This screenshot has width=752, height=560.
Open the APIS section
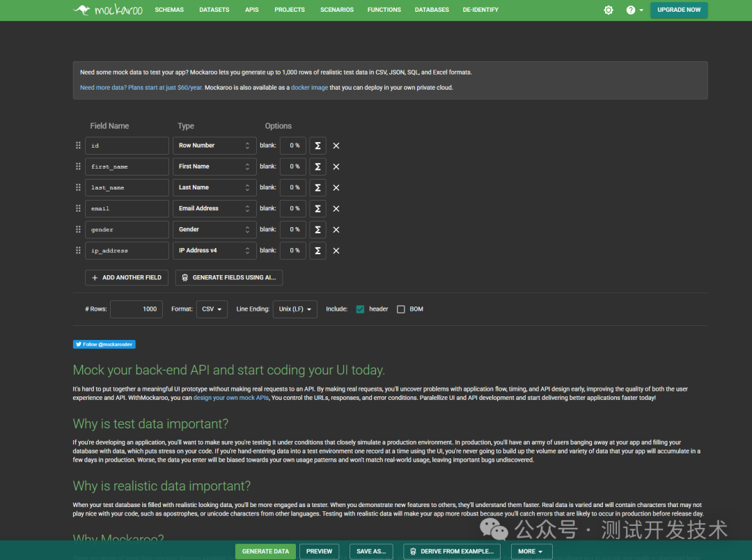click(252, 10)
